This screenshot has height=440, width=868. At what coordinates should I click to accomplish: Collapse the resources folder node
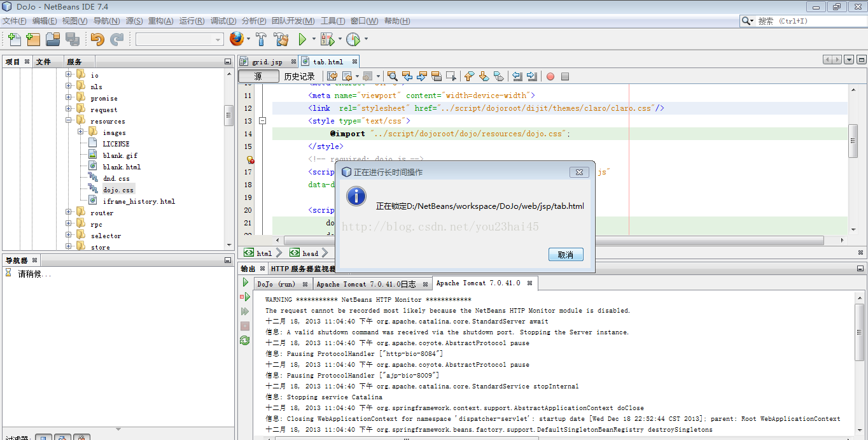point(69,121)
